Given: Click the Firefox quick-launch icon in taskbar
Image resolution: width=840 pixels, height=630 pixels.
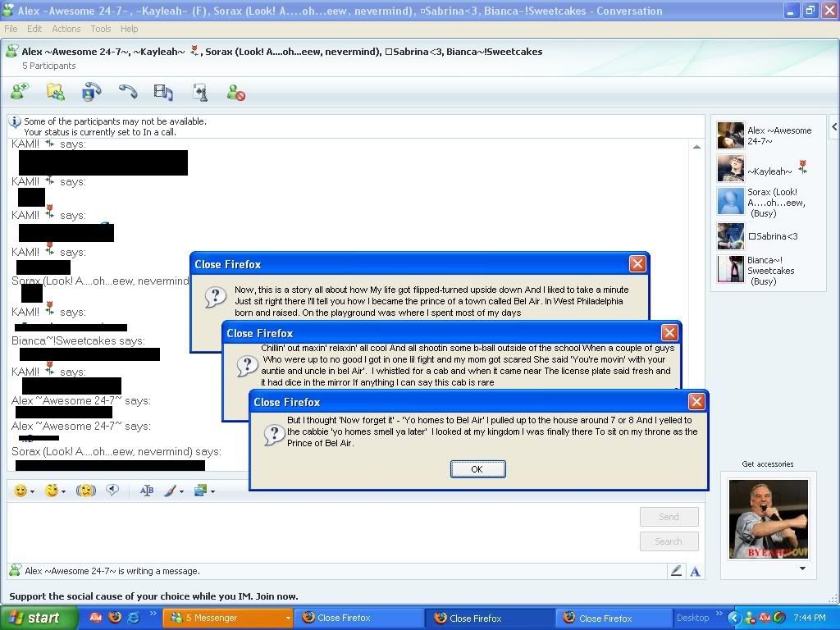Looking at the screenshot, I should point(115,617).
